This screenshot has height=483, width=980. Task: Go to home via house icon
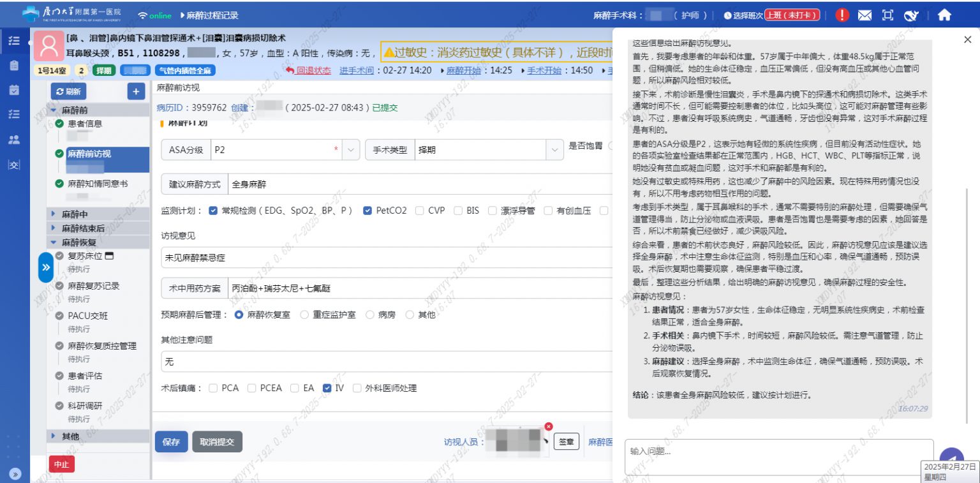[x=944, y=15]
